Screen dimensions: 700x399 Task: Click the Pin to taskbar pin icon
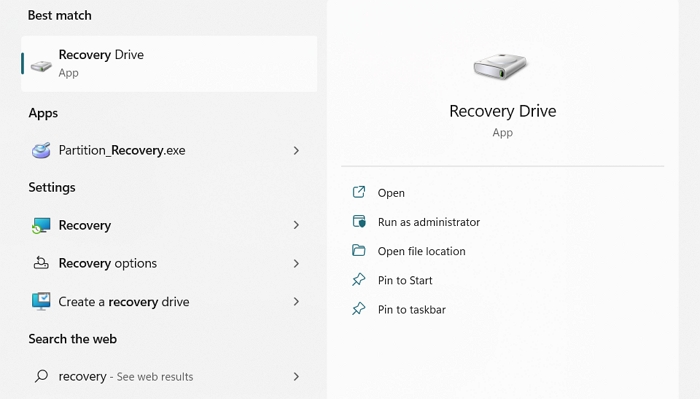[x=358, y=309]
